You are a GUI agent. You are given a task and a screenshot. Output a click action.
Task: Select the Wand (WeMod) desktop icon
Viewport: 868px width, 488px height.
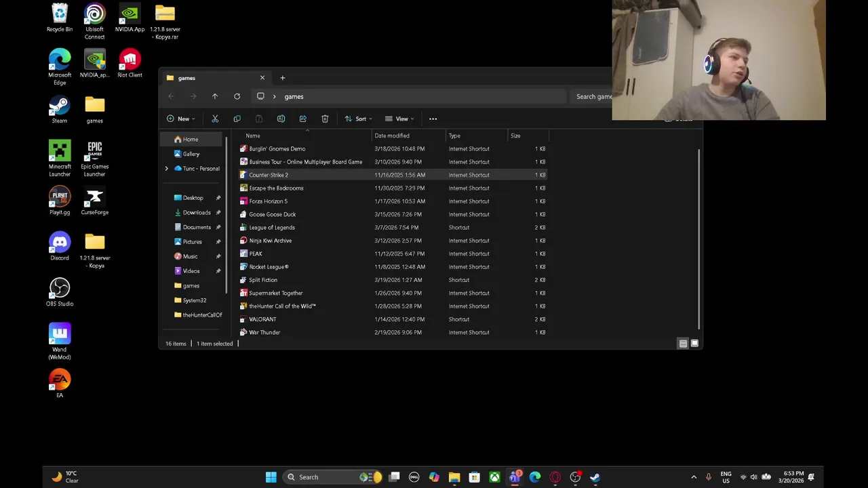click(60, 342)
